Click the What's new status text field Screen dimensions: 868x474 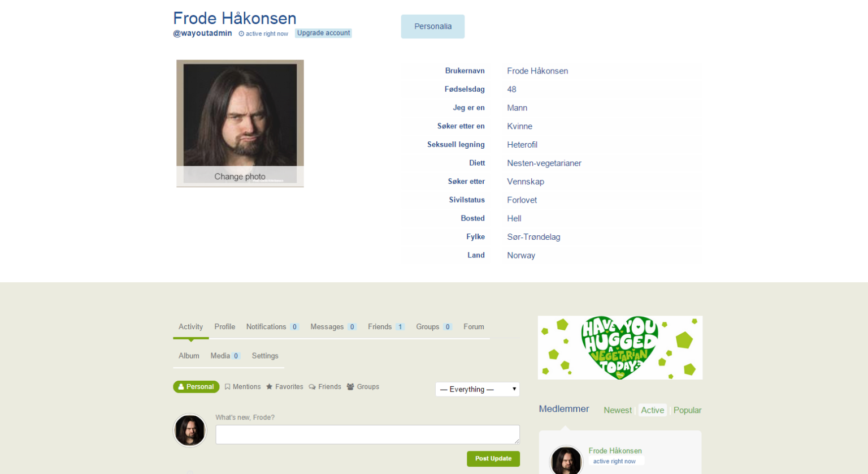click(x=367, y=434)
